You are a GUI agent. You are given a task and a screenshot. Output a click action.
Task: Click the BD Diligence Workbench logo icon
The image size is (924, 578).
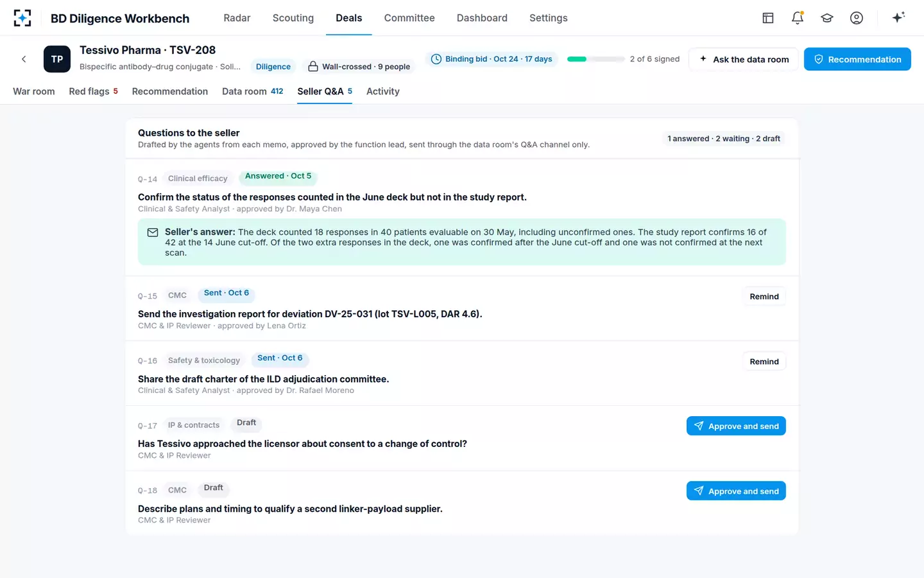(22, 18)
